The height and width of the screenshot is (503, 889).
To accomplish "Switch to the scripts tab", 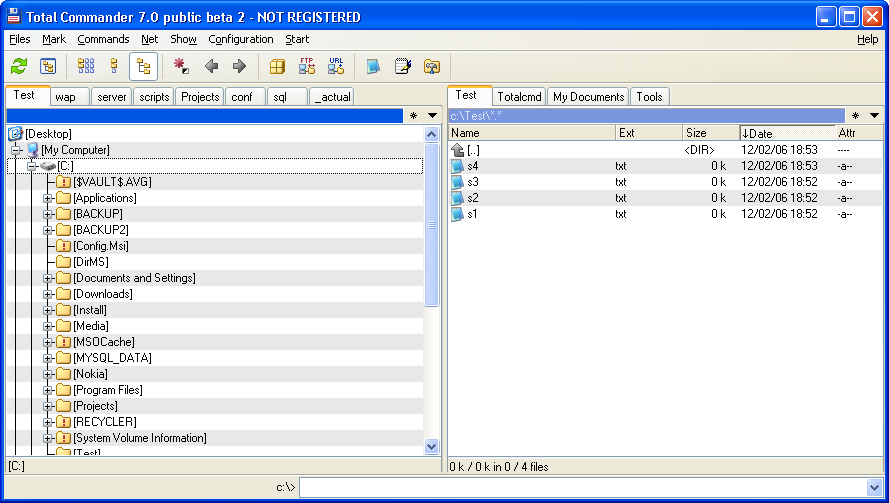I will (x=154, y=97).
